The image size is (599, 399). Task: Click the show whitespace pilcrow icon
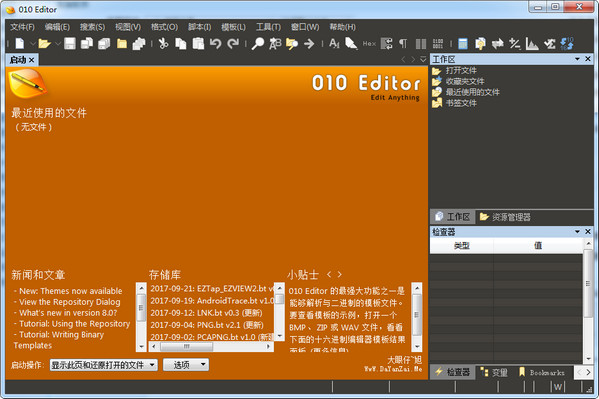pyautogui.click(x=403, y=44)
